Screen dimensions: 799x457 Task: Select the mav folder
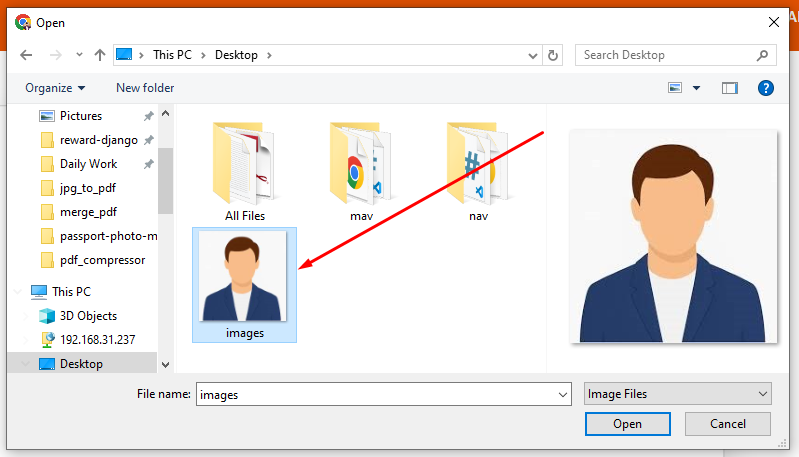point(361,172)
